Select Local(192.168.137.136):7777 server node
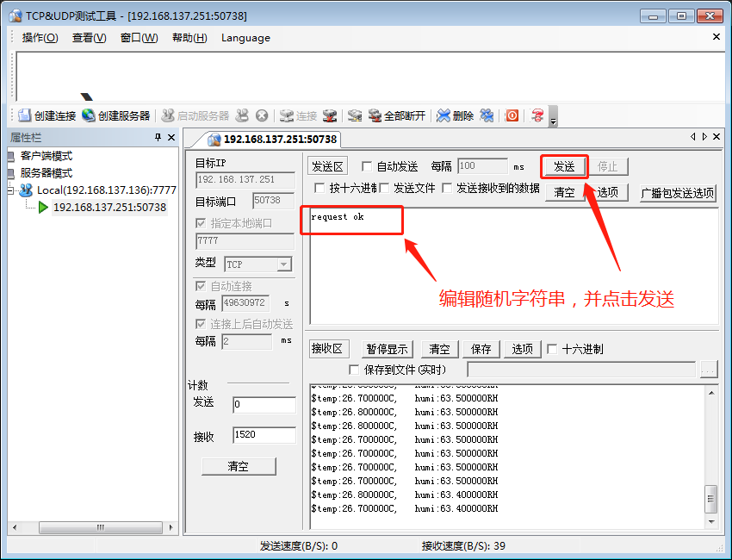Image resolution: width=732 pixels, height=560 pixels. click(x=107, y=190)
